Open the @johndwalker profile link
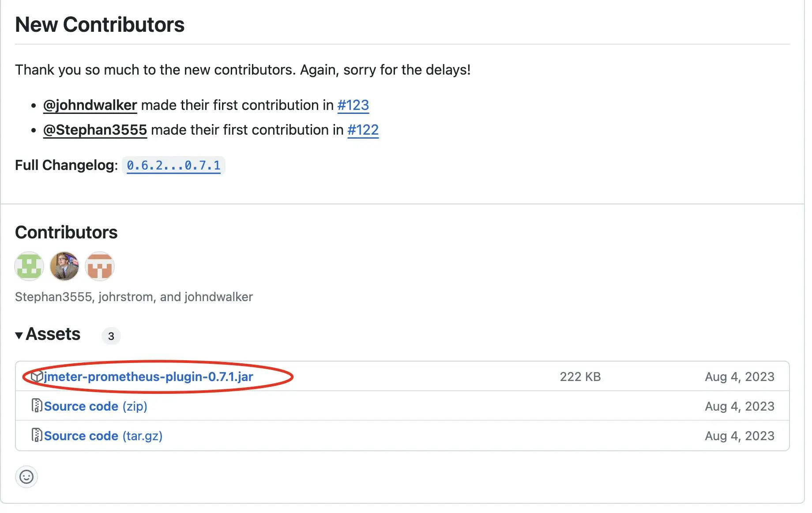Viewport: 812px width, 513px height. coord(90,105)
